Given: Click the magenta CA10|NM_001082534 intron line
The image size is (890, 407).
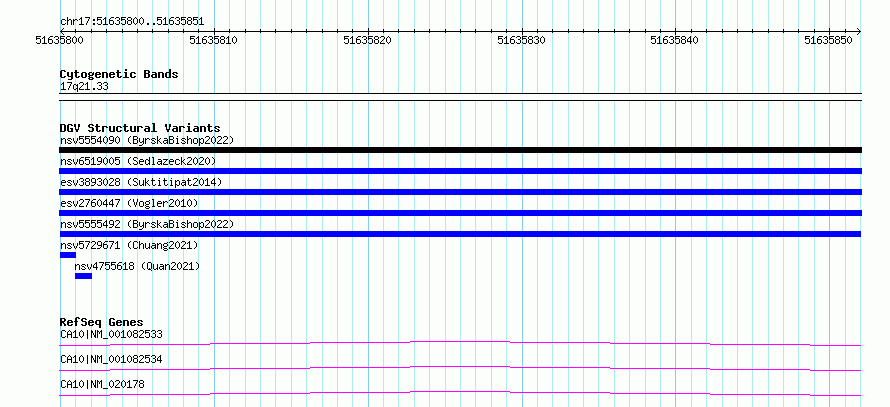Looking at the screenshot, I should point(460,368).
